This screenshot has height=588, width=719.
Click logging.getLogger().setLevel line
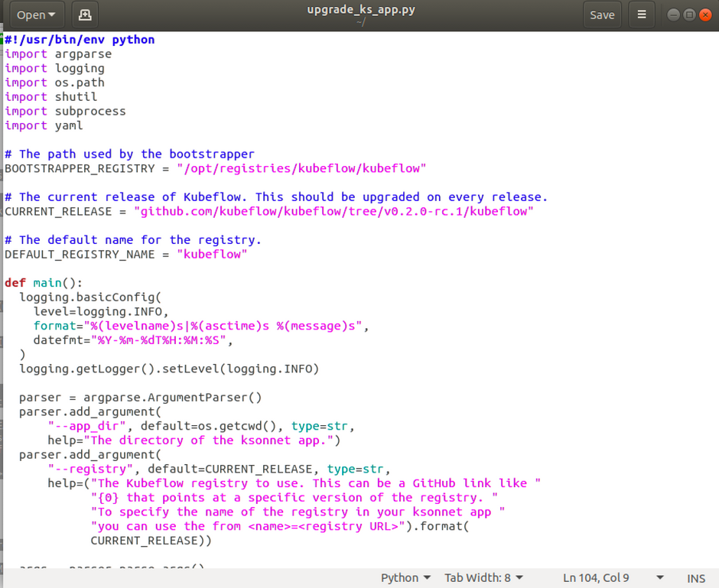[169, 369]
